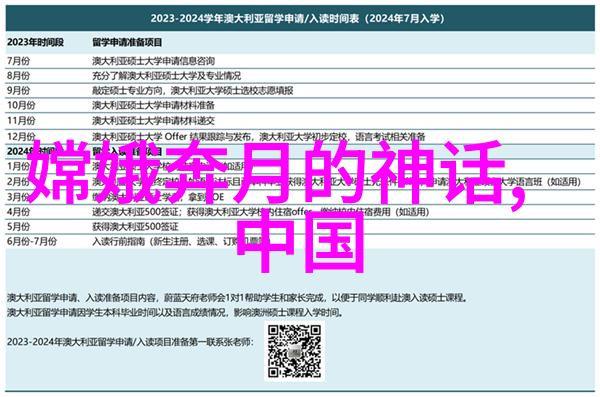Click the QR code image
Image resolution: width=600 pixels, height=397 pixels.
coord(294,351)
